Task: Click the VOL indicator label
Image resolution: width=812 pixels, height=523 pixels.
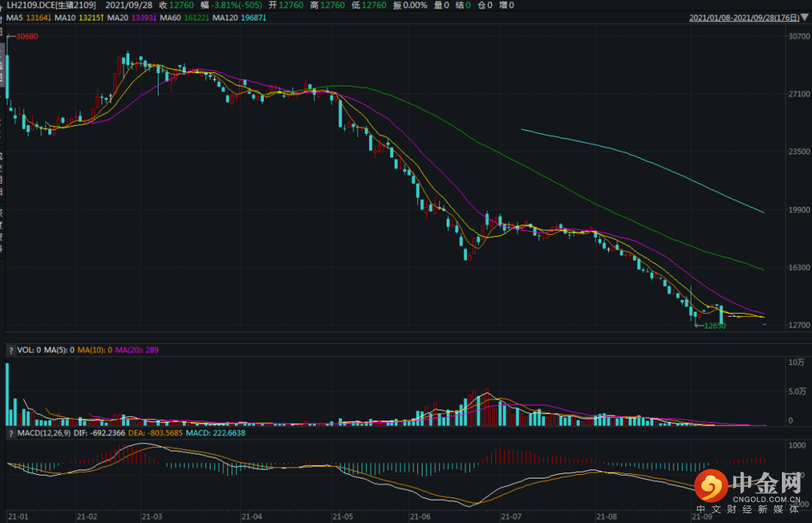Action: 25,351
